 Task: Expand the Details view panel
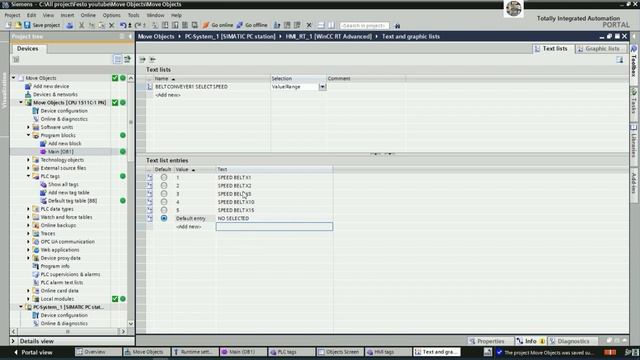[x=13, y=341]
